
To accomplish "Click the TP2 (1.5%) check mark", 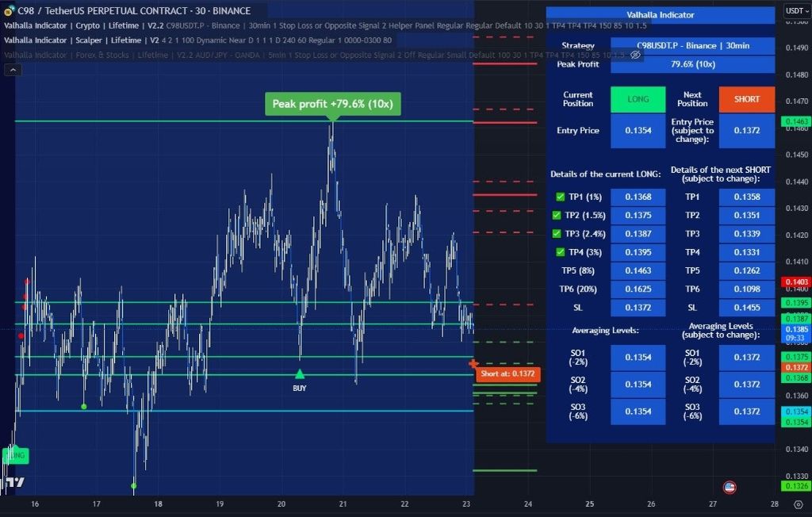I will (x=557, y=215).
